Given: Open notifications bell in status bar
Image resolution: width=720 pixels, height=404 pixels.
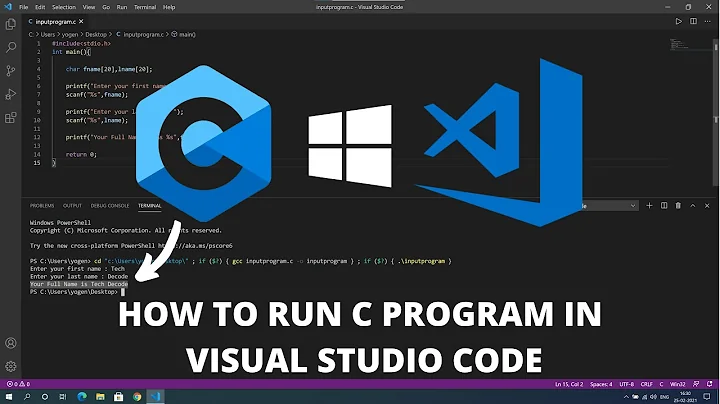Looking at the screenshot, I should click(710, 384).
